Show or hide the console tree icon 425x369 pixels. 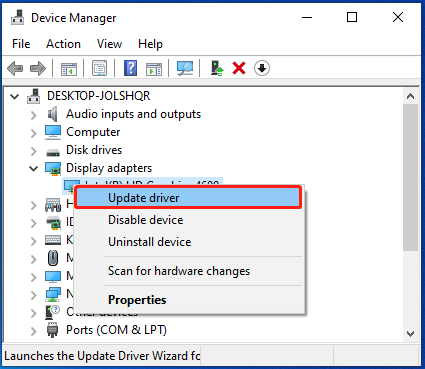[x=69, y=69]
